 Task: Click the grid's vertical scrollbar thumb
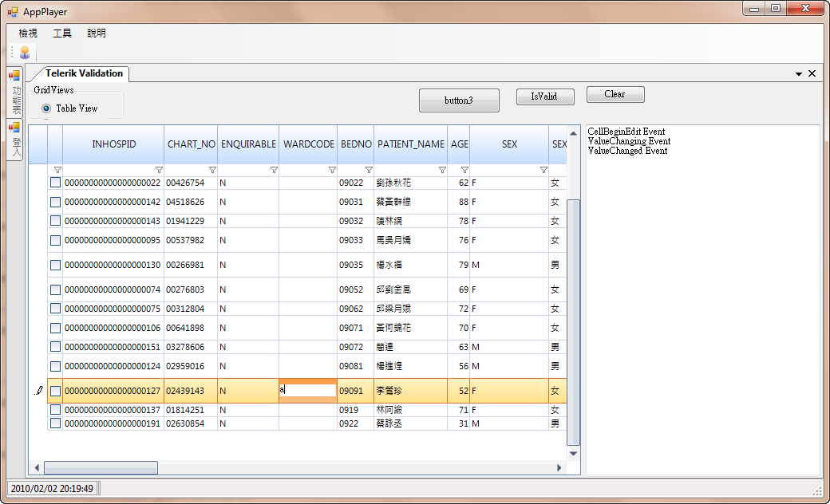pyautogui.click(x=573, y=323)
